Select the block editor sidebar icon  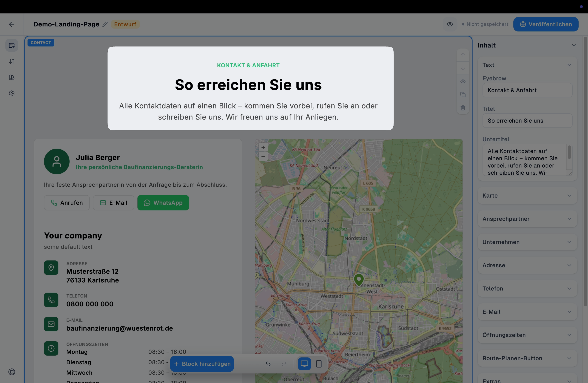click(12, 45)
